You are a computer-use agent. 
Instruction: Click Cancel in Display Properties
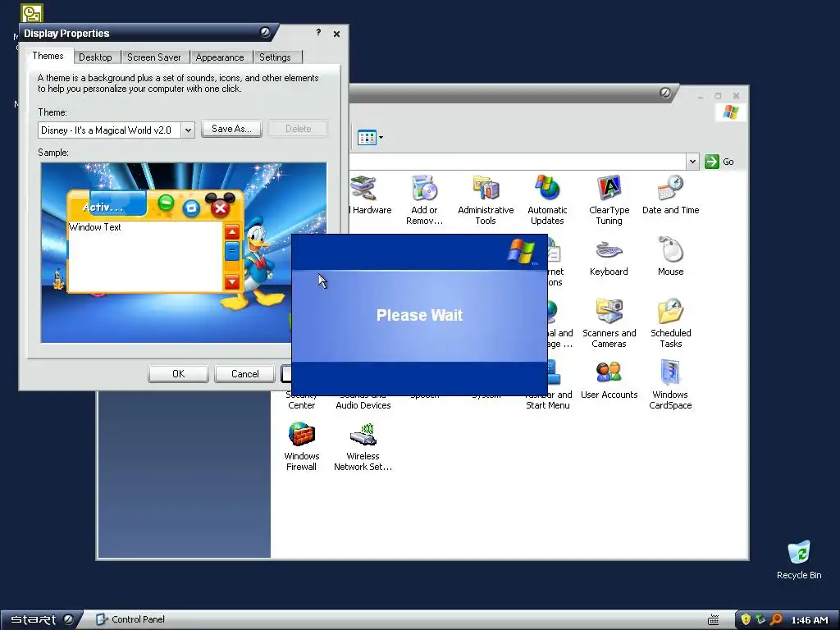[x=244, y=373]
